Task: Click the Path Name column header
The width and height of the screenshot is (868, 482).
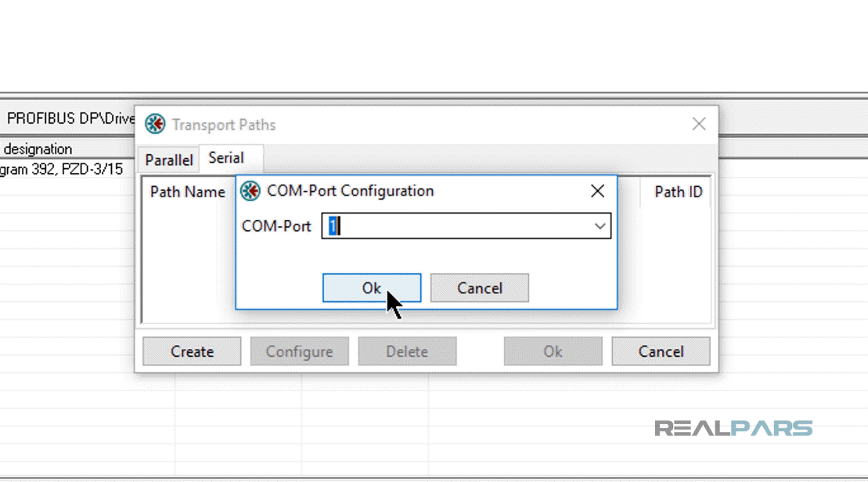Action: coord(188,192)
